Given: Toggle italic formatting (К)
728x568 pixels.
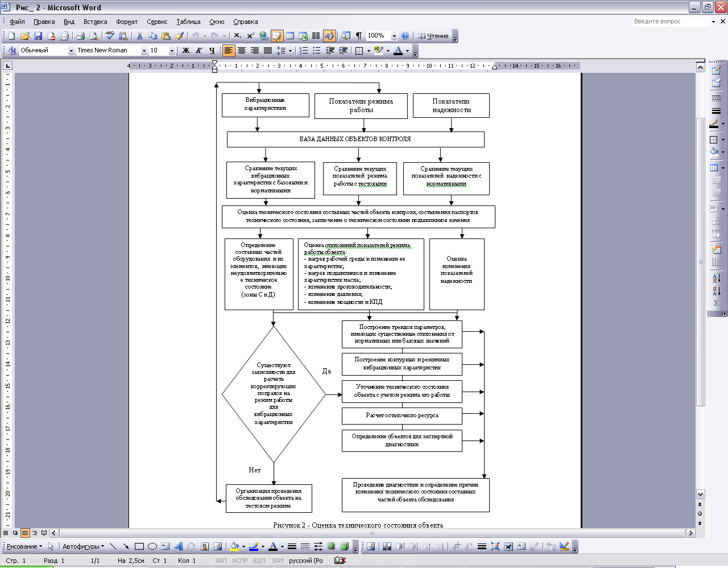Looking at the screenshot, I should 198,51.
